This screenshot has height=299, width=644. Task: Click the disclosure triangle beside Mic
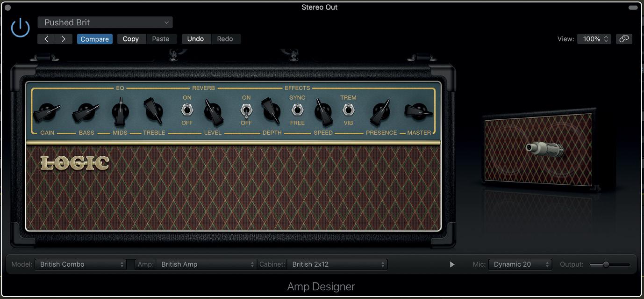(x=452, y=264)
